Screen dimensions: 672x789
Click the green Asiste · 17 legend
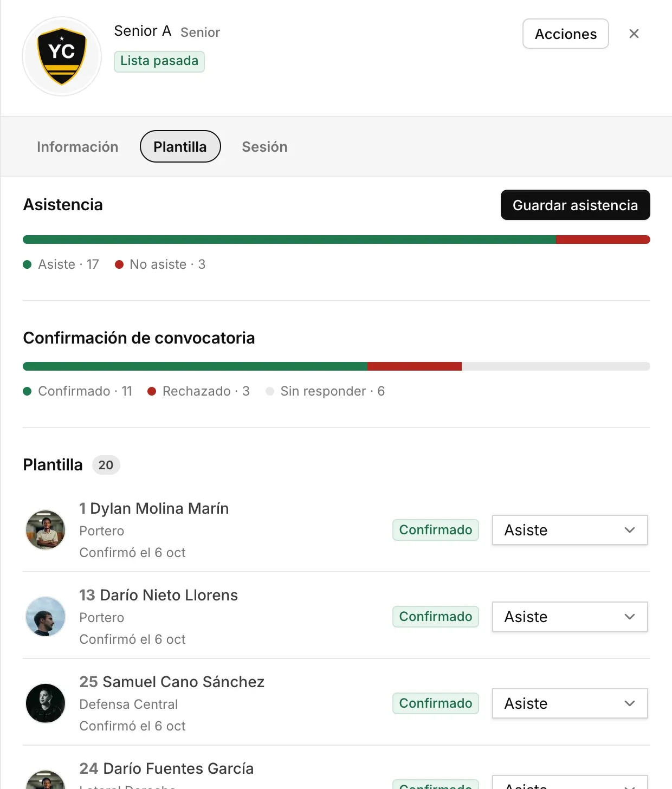point(61,264)
